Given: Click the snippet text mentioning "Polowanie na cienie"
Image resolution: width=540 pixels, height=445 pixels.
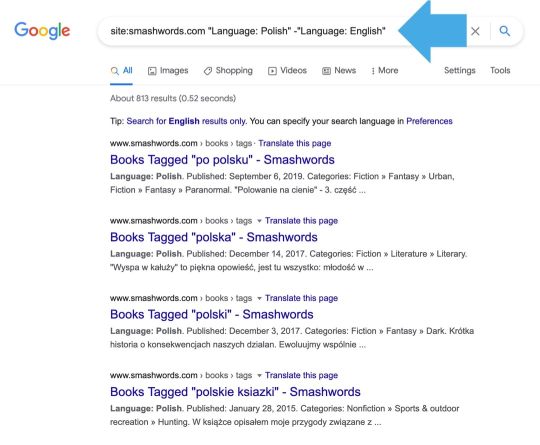Looking at the screenshot, I should tap(282, 183).
